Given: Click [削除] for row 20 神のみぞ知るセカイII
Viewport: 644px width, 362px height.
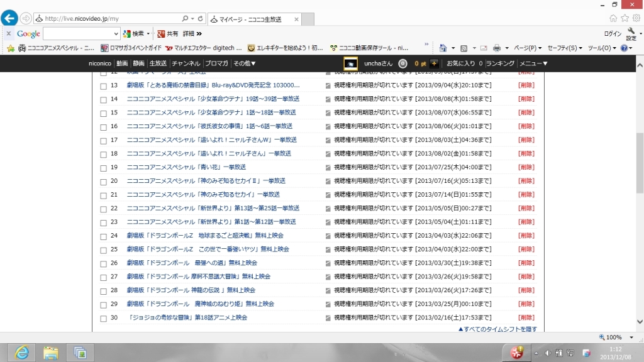Looking at the screenshot, I should pyautogui.click(x=526, y=181).
